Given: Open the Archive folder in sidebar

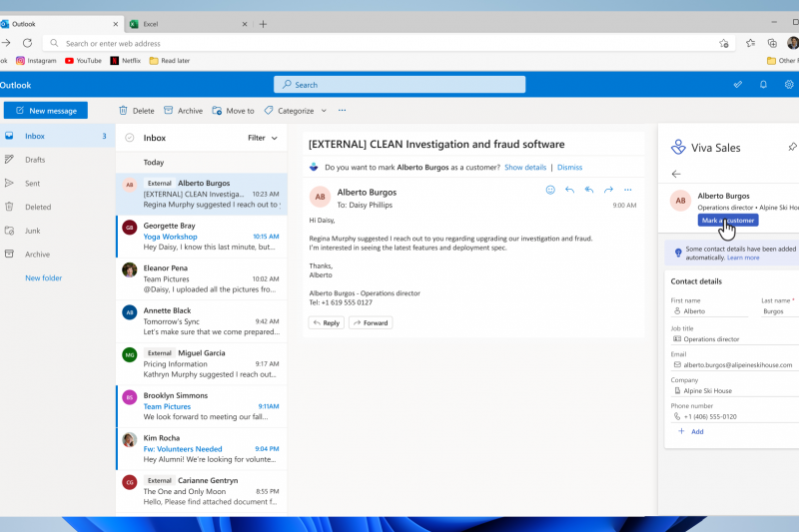Looking at the screenshot, I should click(37, 255).
